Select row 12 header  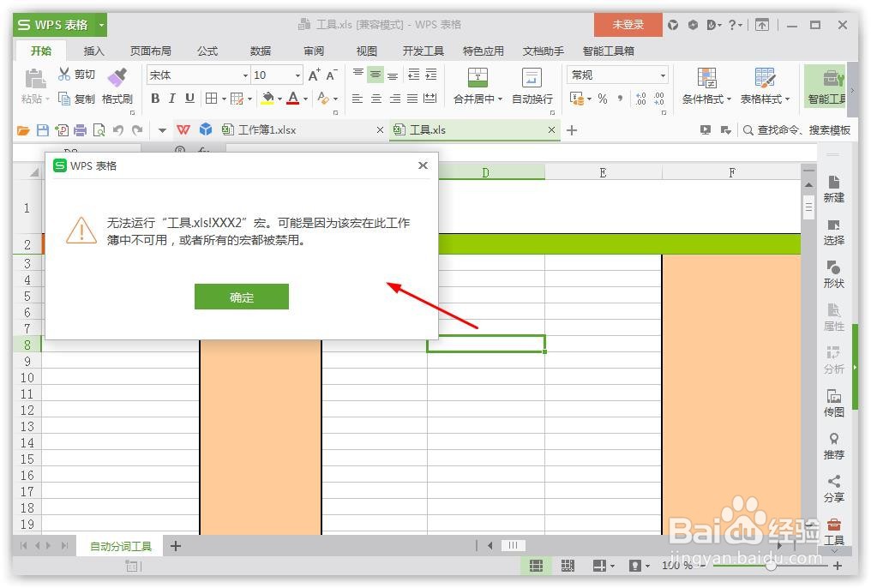point(27,411)
